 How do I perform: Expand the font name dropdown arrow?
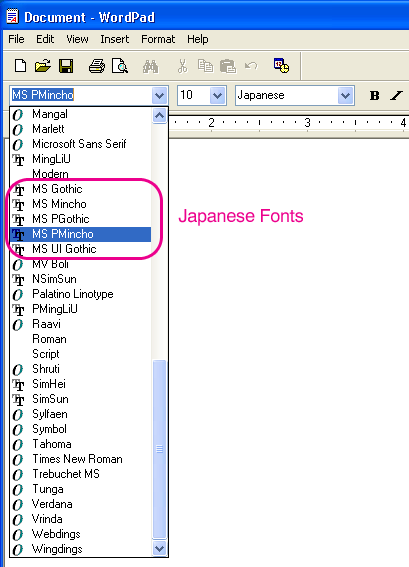click(x=159, y=96)
